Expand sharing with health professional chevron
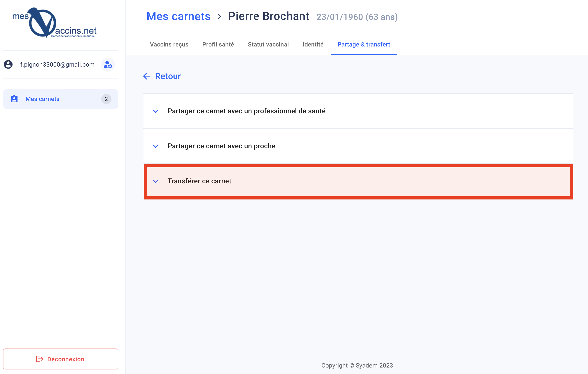Screen dimensions: 588x374 [156, 111]
